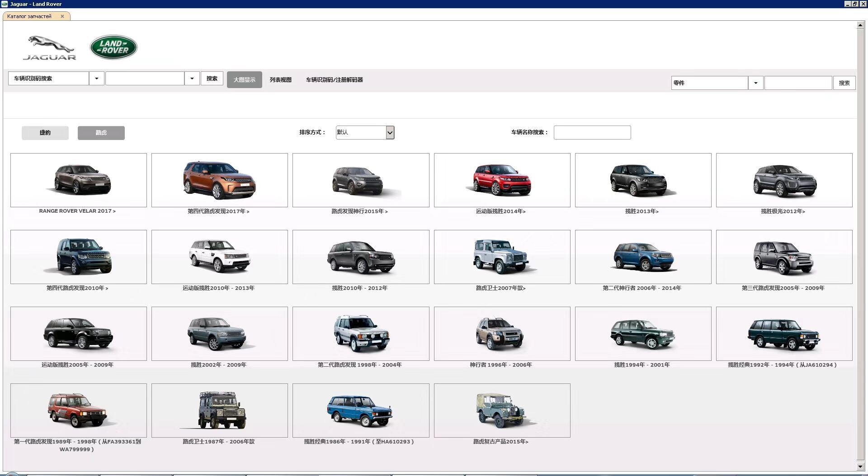Open the 车辆识别码搜索 dropdown arrow
This screenshot has height=476, width=868.
tap(96, 79)
